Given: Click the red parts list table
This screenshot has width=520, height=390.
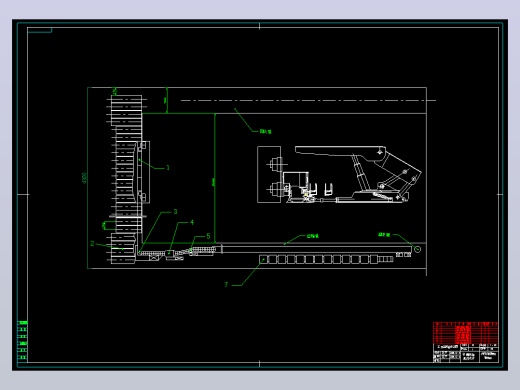Looking at the screenshot, I should tap(465, 333).
